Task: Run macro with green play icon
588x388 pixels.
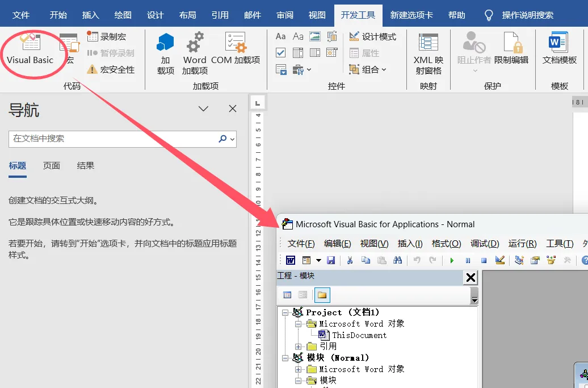Action: [452, 260]
